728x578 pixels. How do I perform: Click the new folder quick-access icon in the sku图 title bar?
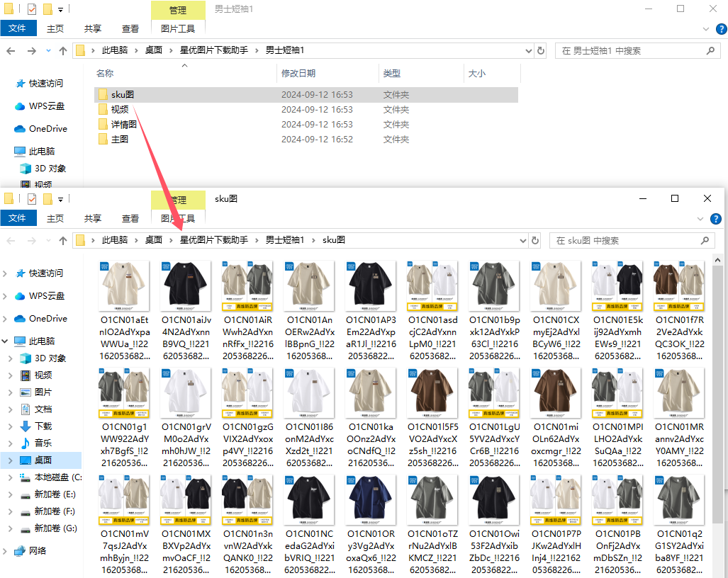[x=47, y=199]
